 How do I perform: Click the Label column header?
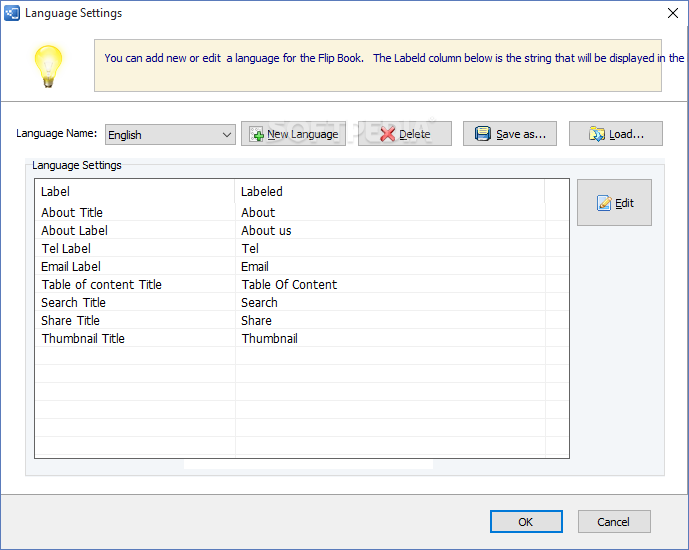click(x=135, y=192)
